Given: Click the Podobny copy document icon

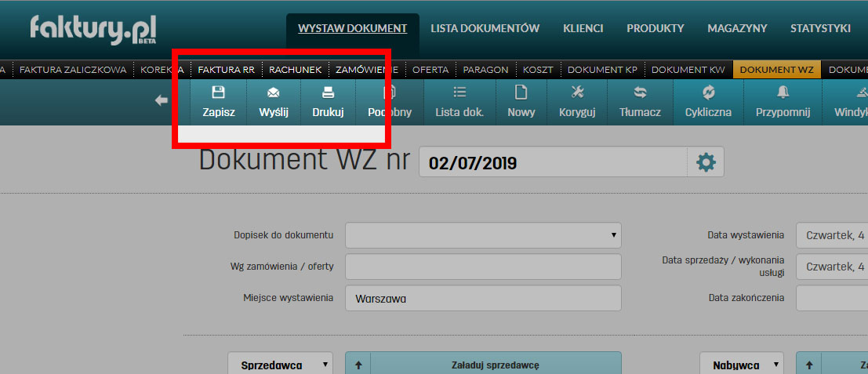Looking at the screenshot, I should click(x=390, y=92).
